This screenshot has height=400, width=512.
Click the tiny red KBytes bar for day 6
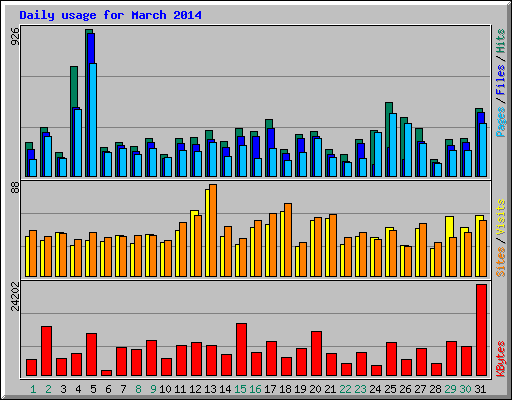pos(106,373)
